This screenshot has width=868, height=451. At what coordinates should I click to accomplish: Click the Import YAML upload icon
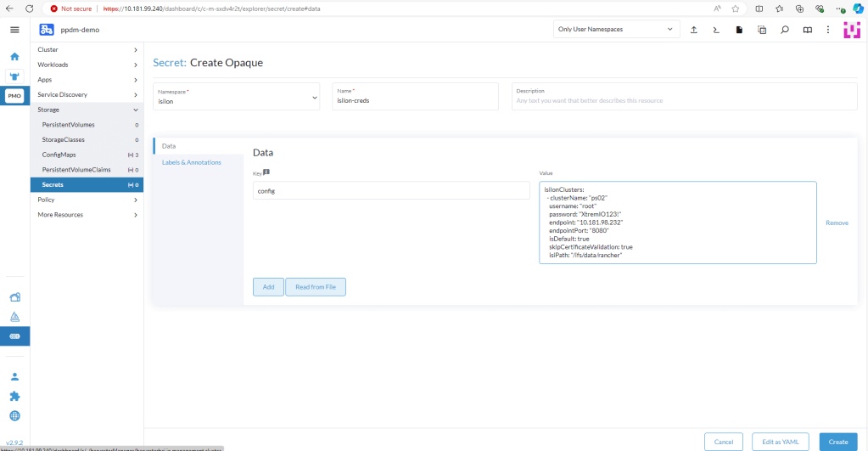click(694, 30)
